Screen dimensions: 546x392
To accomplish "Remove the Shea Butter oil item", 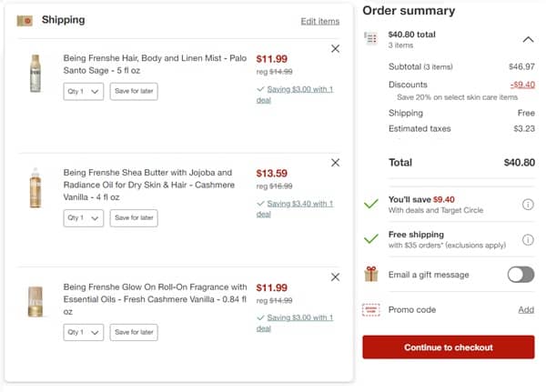I will (335, 162).
